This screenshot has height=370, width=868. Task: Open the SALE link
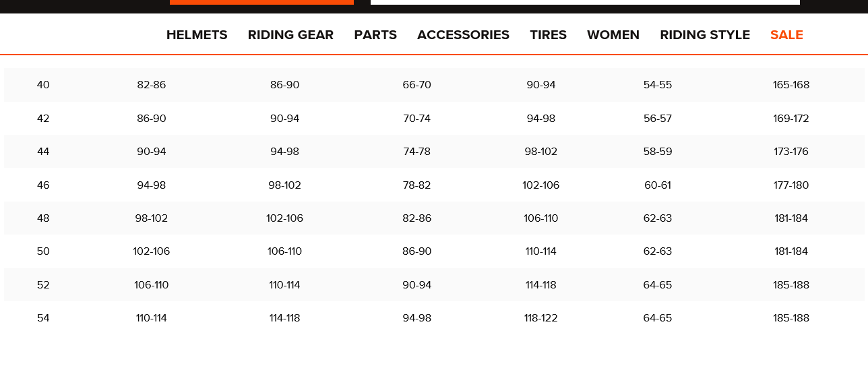pyautogui.click(x=786, y=35)
